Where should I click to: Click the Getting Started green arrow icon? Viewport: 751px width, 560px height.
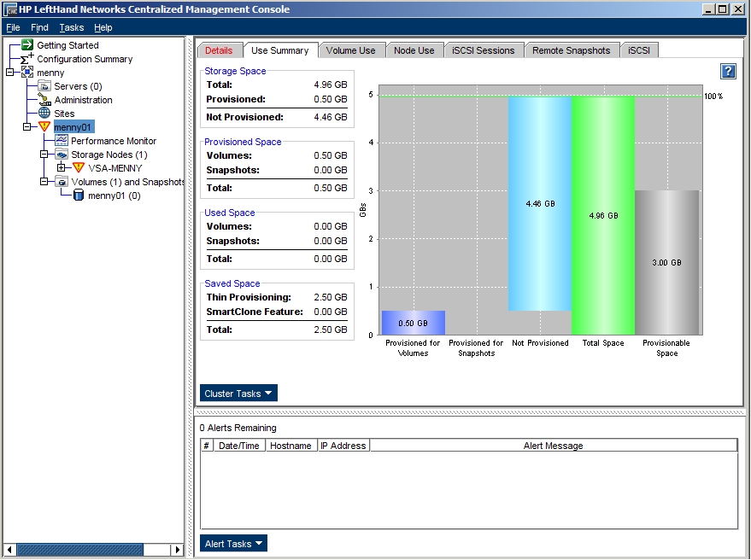point(27,45)
